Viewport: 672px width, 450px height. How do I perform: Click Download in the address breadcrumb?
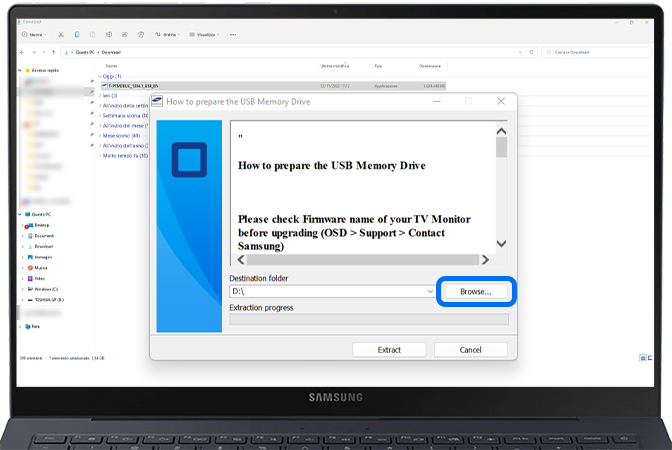click(111, 52)
